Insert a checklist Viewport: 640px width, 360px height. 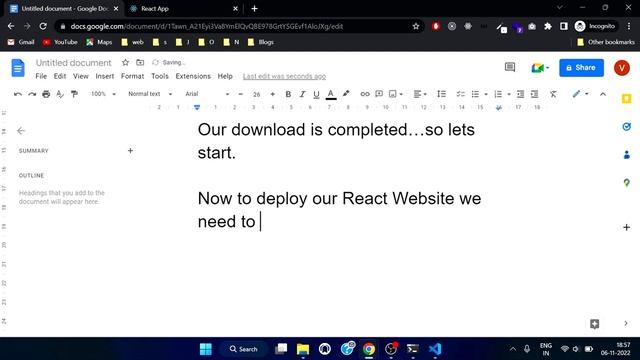(x=460, y=94)
